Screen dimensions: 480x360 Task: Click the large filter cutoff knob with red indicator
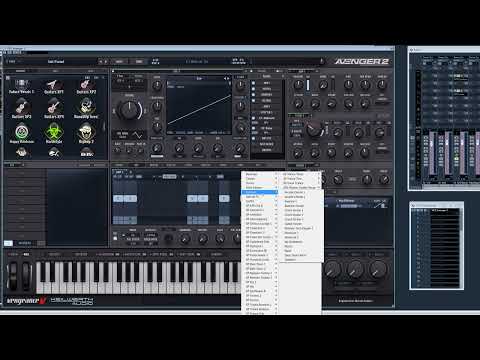314,129
